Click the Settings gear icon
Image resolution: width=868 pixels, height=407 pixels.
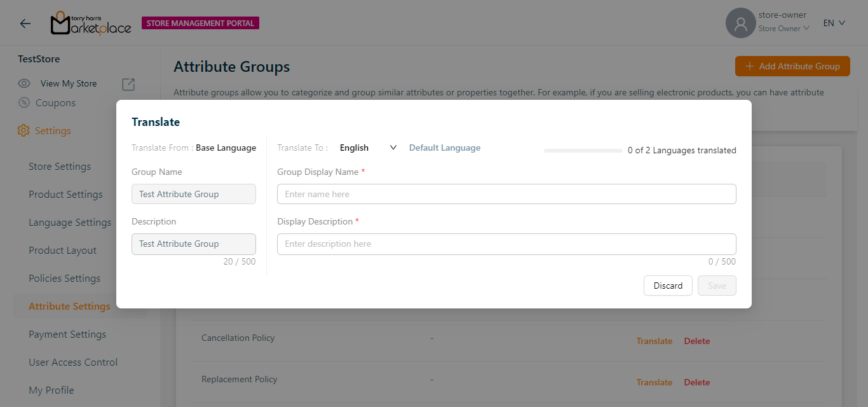[24, 130]
